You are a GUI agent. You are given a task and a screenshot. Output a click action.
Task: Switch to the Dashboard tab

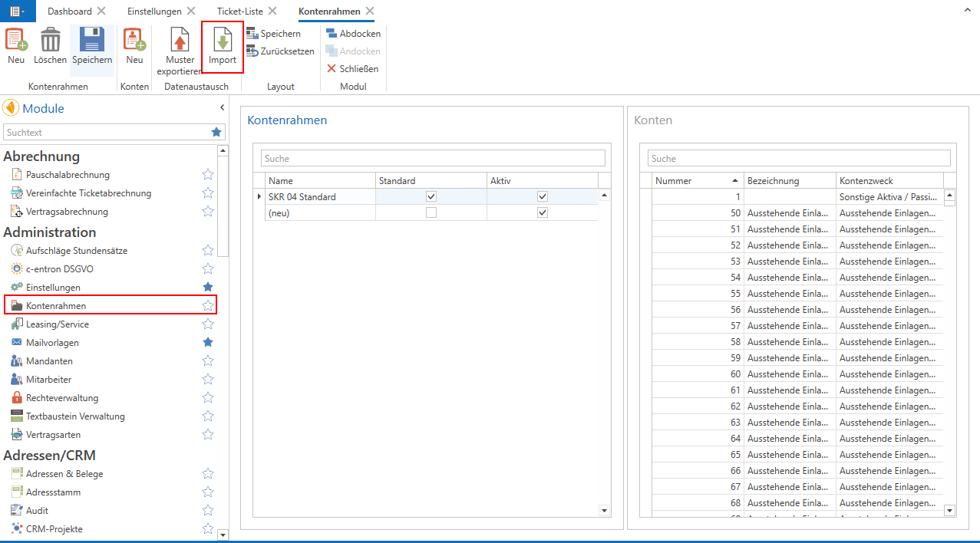point(69,12)
